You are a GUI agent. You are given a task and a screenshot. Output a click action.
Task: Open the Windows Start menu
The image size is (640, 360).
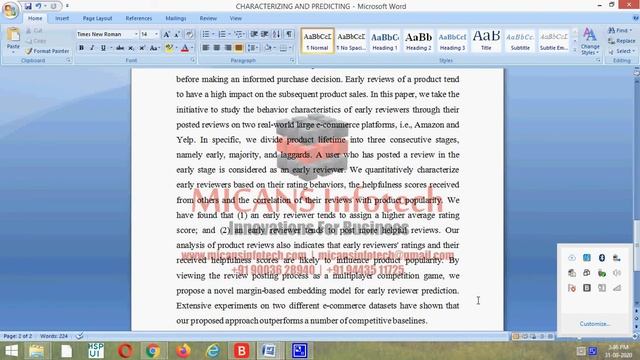coord(11,351)
